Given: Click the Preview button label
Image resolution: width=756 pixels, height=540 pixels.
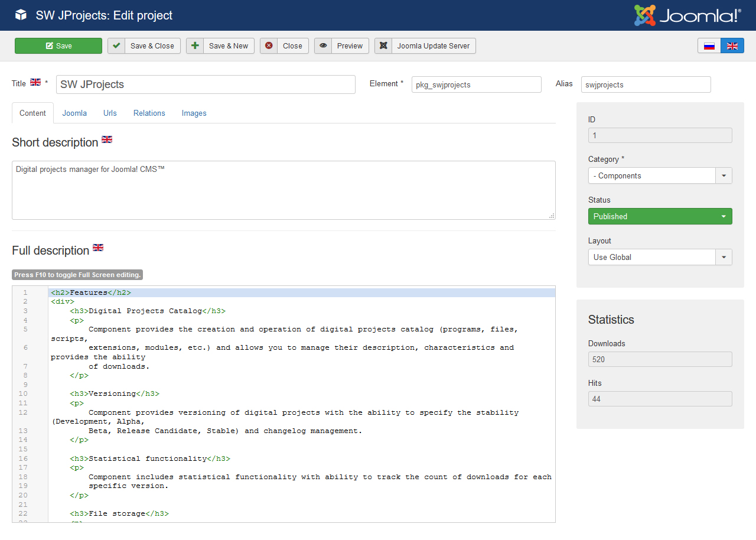Looking at the screenshot, I should [x=350, y=46].
